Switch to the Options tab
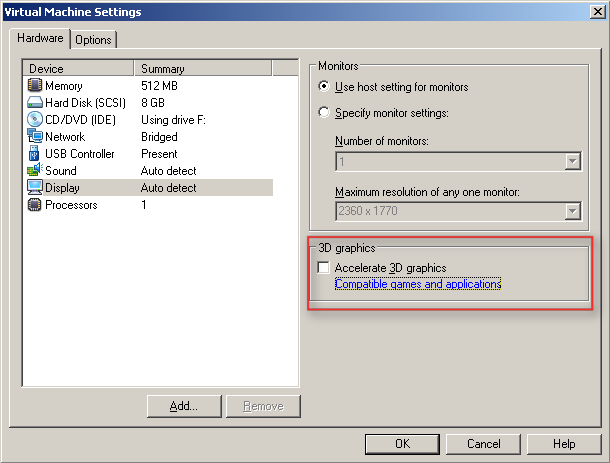Image resolution: width=610 pixels, height=463 pixels. pos(93,39)
